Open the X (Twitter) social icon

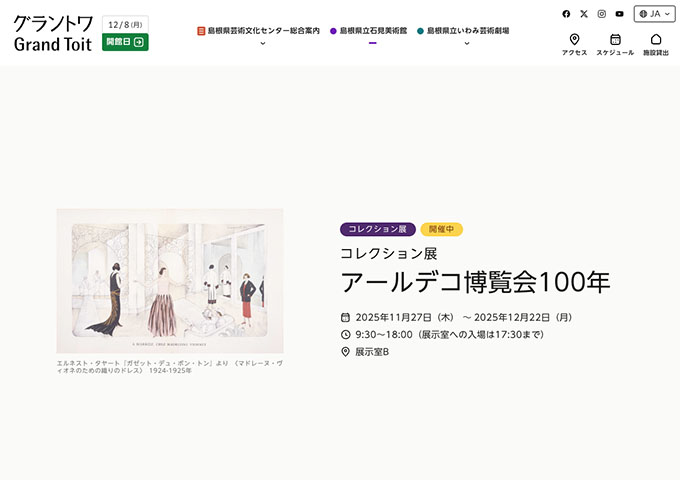584,14
